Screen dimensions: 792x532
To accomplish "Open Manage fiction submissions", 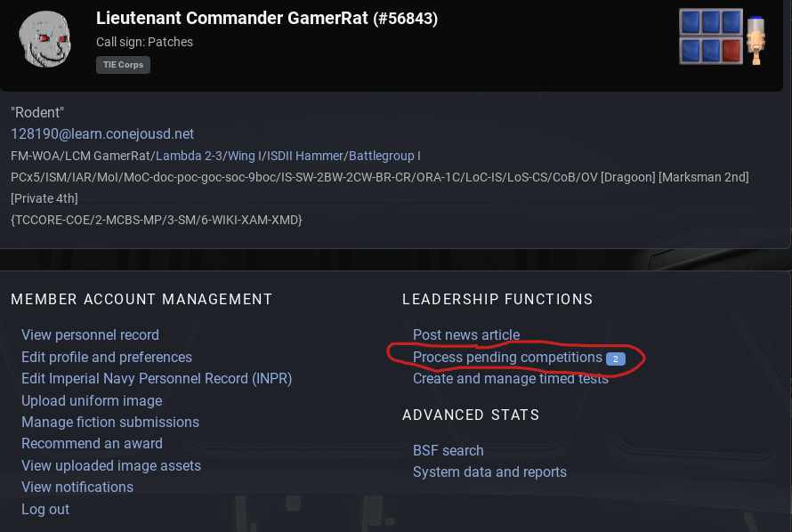I will pos(110,422).
